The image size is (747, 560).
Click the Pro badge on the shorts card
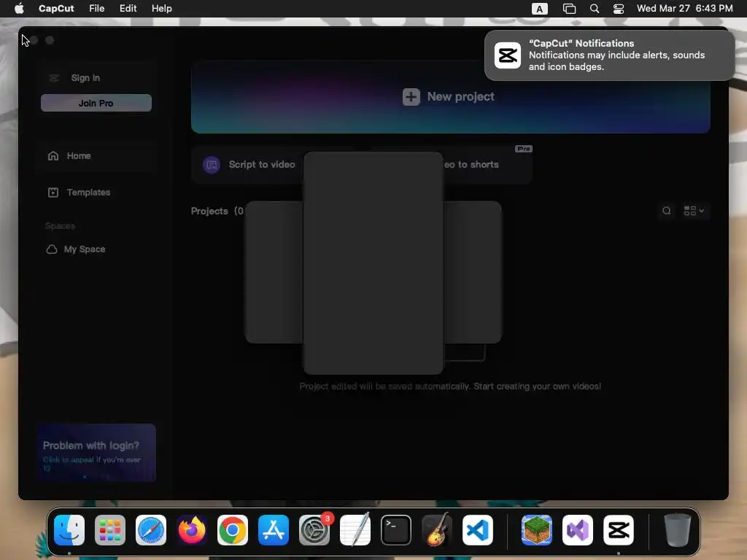tap(524, 149)
